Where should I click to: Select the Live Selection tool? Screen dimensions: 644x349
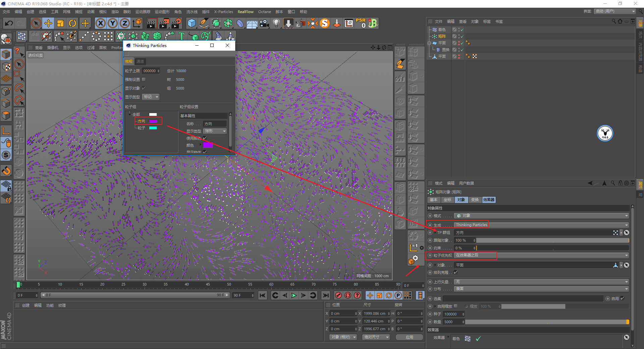click(36, 23)
